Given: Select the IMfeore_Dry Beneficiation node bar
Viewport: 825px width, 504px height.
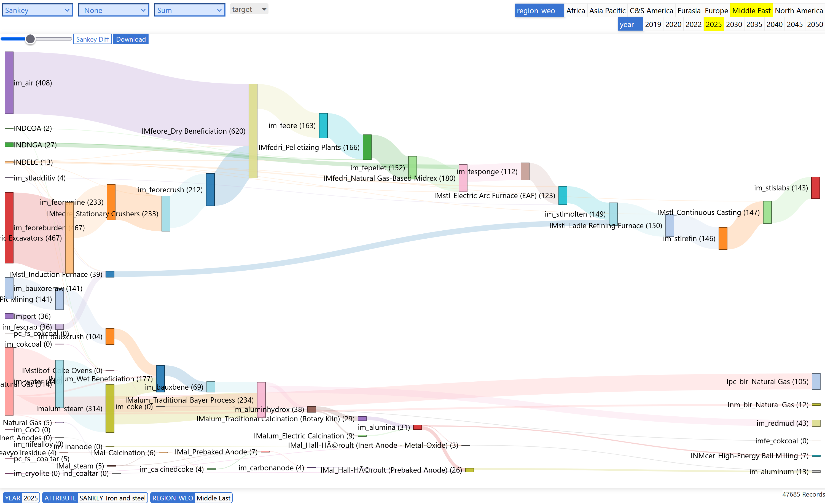Looking at the screenshot, I should 253,131.
